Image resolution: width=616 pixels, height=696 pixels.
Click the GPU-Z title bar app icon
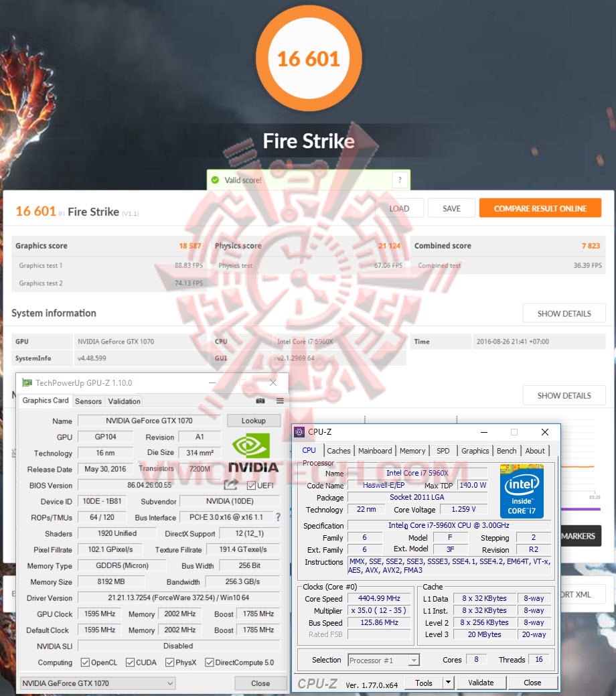coord(27,382)
